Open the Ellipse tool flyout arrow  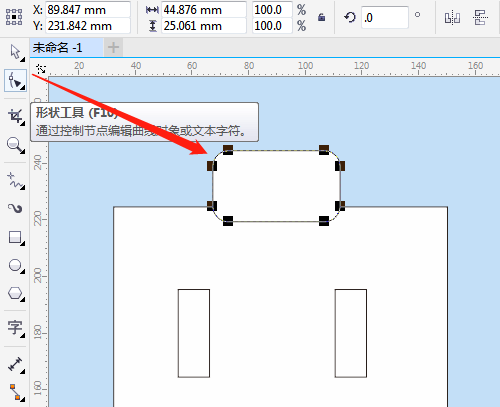click(x=23, y=272)
